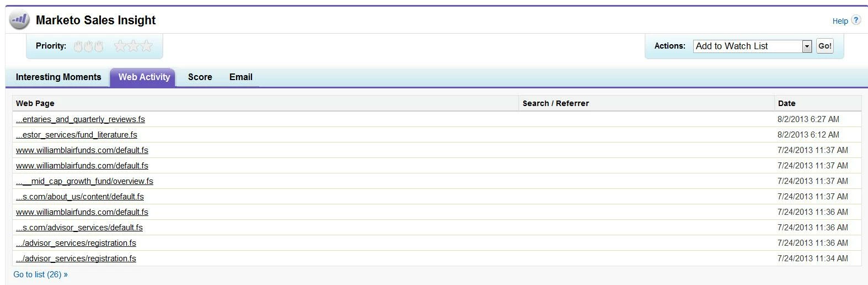Click the first priority flame icon
The width and height of the screenshot is (868, 285).
point(79,46)
